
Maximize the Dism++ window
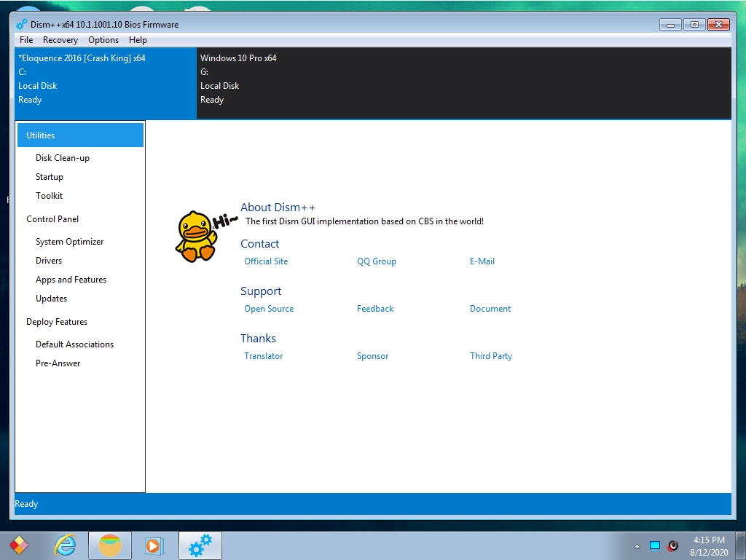(x=694, y=24)
